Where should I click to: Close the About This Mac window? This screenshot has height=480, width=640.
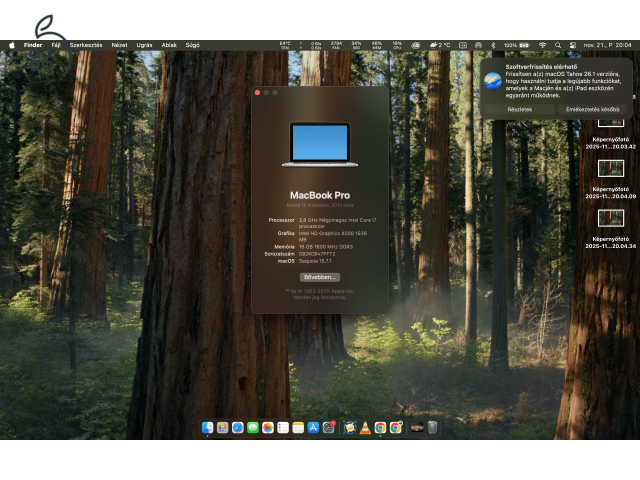pyautogui.click(x=258, y=93)
